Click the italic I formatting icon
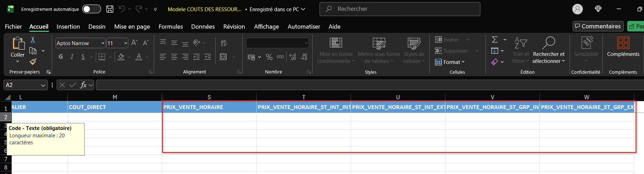 click(x=72, y=57)
